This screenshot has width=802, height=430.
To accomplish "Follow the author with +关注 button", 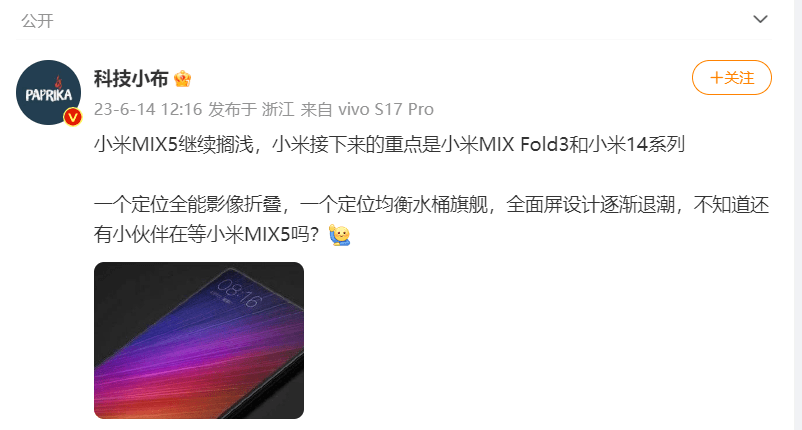I will 731,78.
